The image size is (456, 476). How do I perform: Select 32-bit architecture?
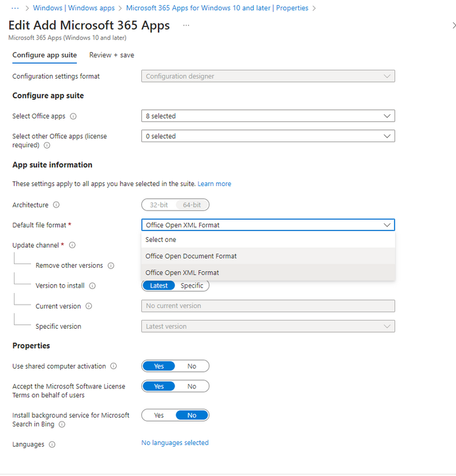point(159,205)
